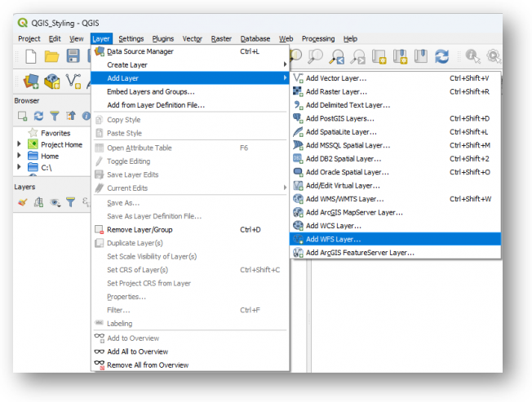Viewport: 532px width, 402px height.
Task: Click Filter Legend funnel in Layers panel
Action: [x=70, y=202]
